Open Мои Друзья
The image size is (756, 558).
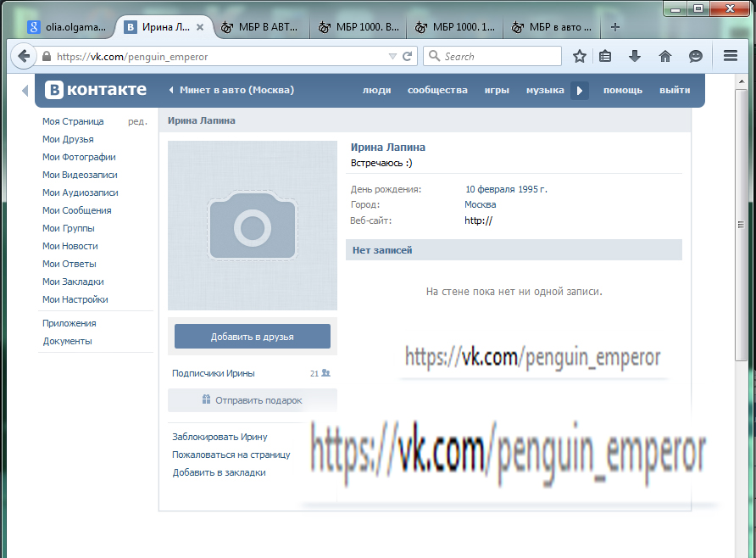[68, 139]
